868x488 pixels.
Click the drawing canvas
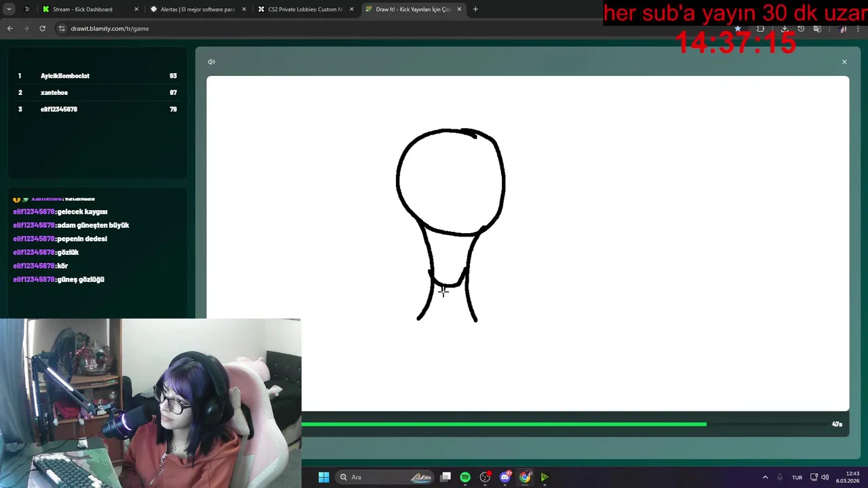[528, 243]
